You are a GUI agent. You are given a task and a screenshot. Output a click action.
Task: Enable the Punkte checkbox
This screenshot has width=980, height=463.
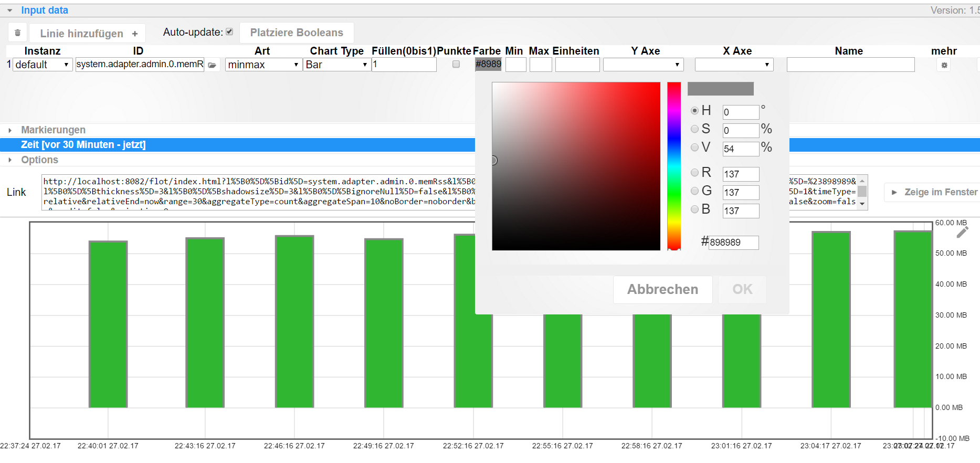[x=456, y=64]
